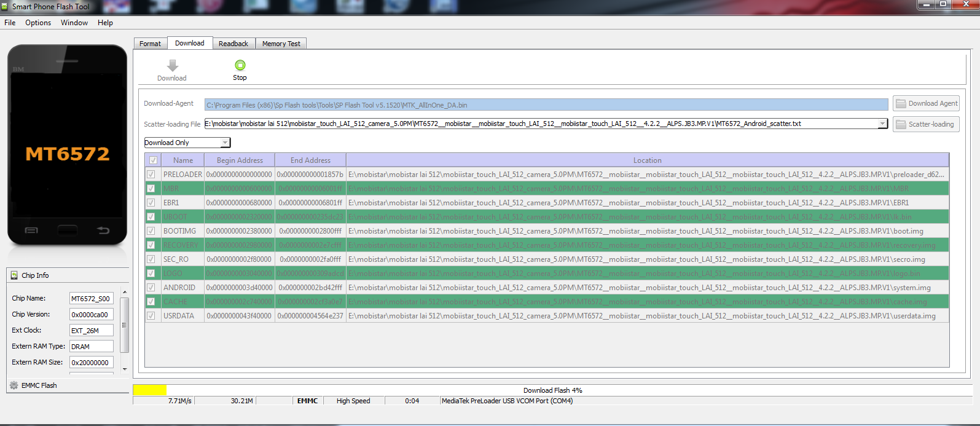Toggle the ANDROID row checkbox
This screenshot has width=980, height=426.
pyautogui.click(x=151, y=288)
